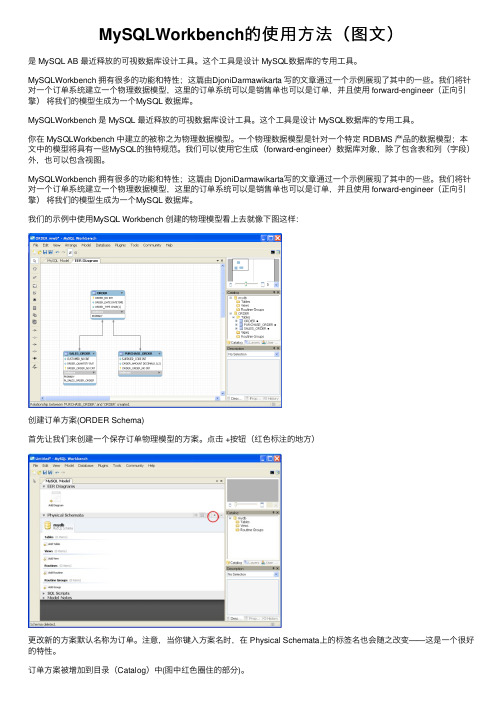Select the hand pan tool in palette
Screen dimensions: 504x713
point(35,269)
